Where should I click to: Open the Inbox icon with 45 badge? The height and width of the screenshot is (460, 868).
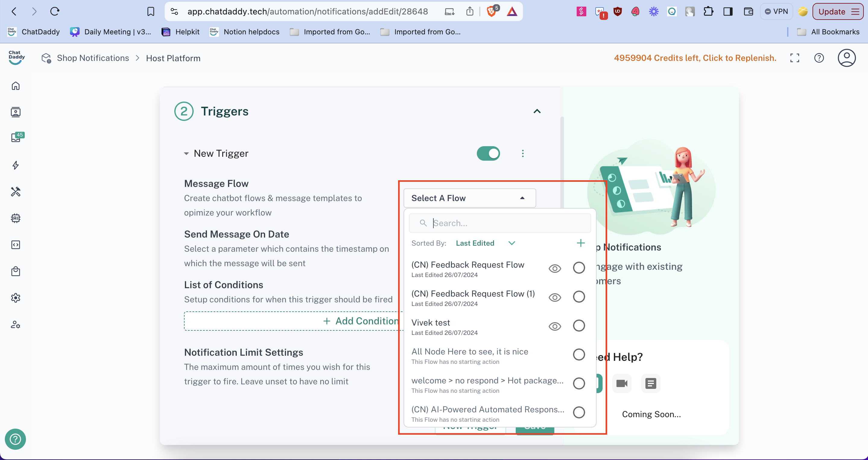(16, 137)
